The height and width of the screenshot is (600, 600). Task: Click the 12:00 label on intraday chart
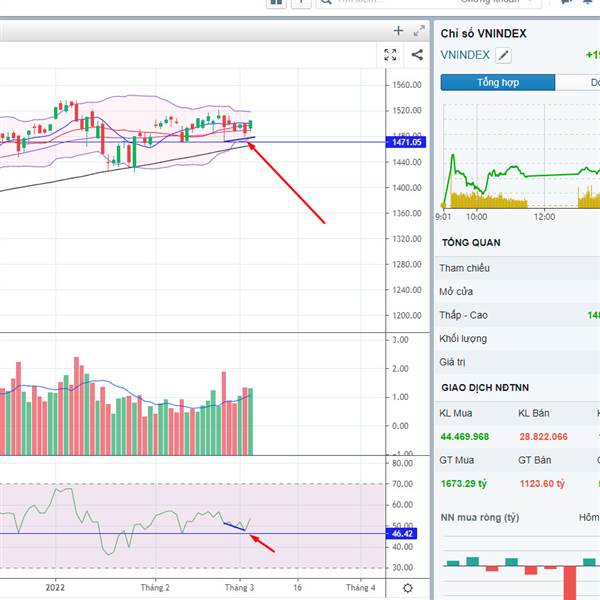pyautogui.click(x=544, y=217)
